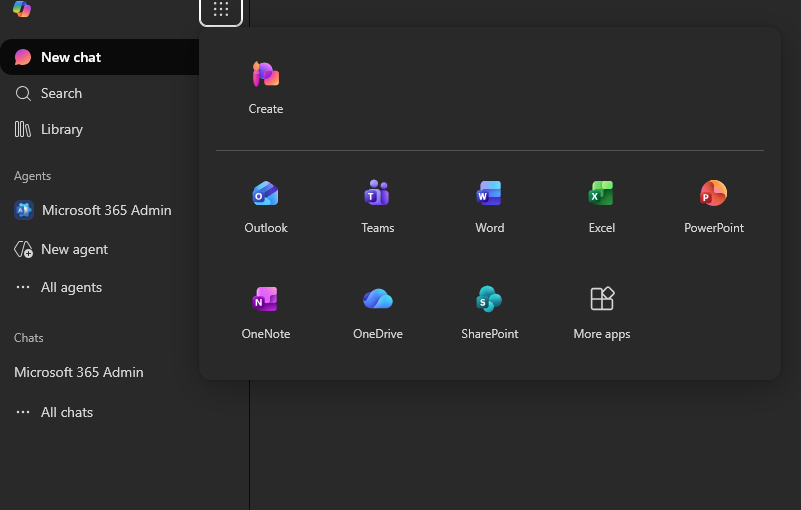The height and width of the screenshot is (510, 801).
Task: Open the app launcher grid button
Action: [221, 9]
